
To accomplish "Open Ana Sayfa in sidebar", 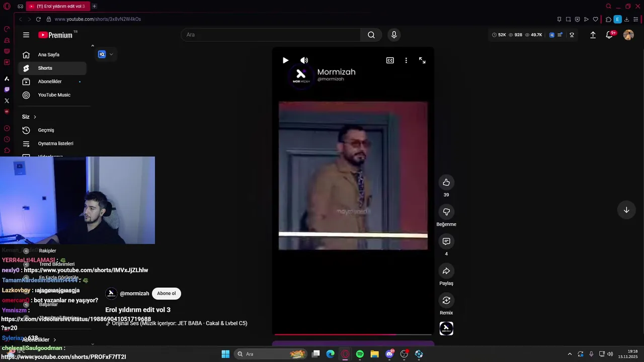I will coord(52,55).
